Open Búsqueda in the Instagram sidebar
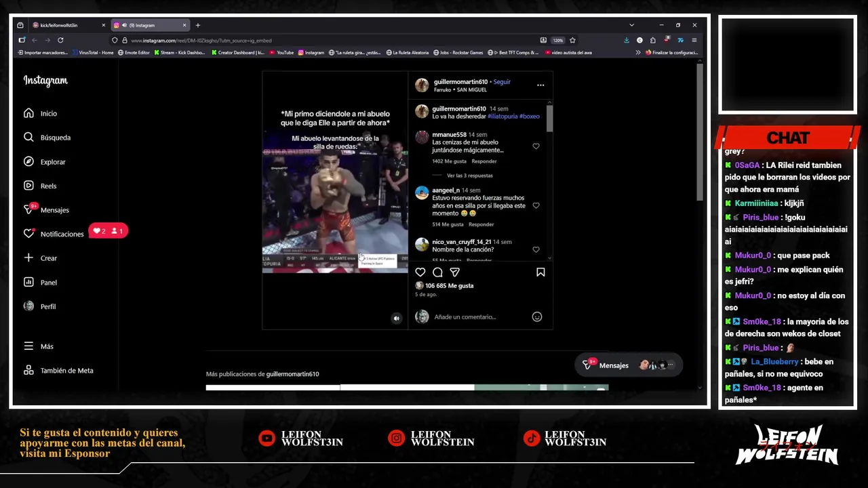868x488 pixels. [x=47, y=138]
